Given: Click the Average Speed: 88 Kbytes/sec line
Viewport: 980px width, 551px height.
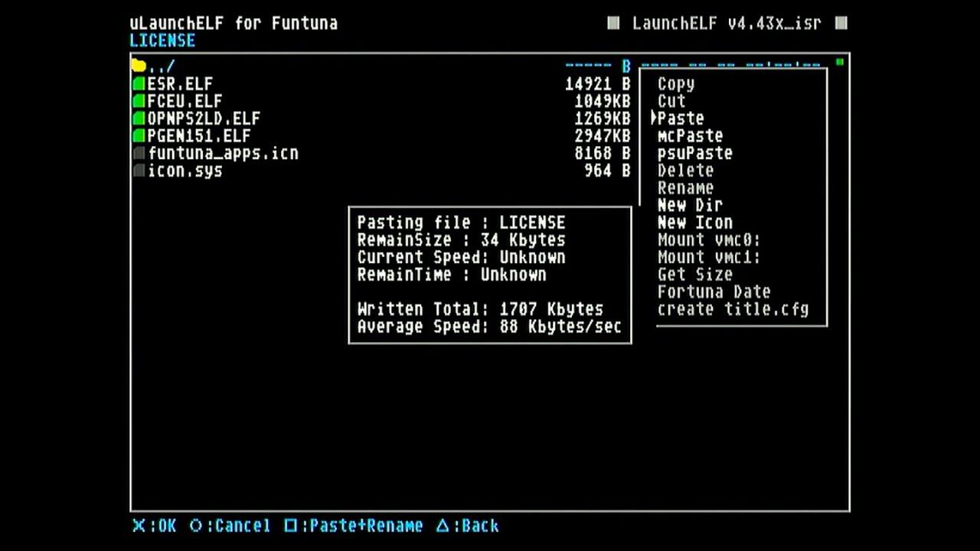Looking at the screenshot, I should (489, 328).
